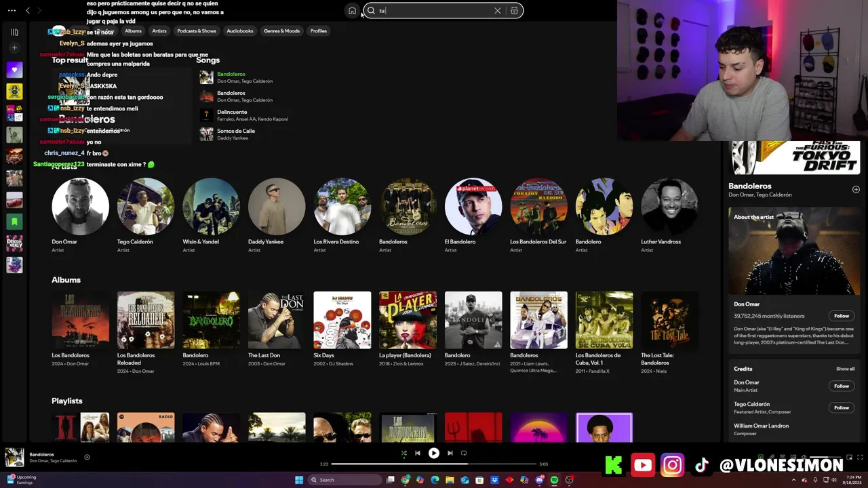Open Discover Weekly tile in sidebar
Image resolution: width=868 pixels, height=488 pixels.
click(x=14, y=243)
